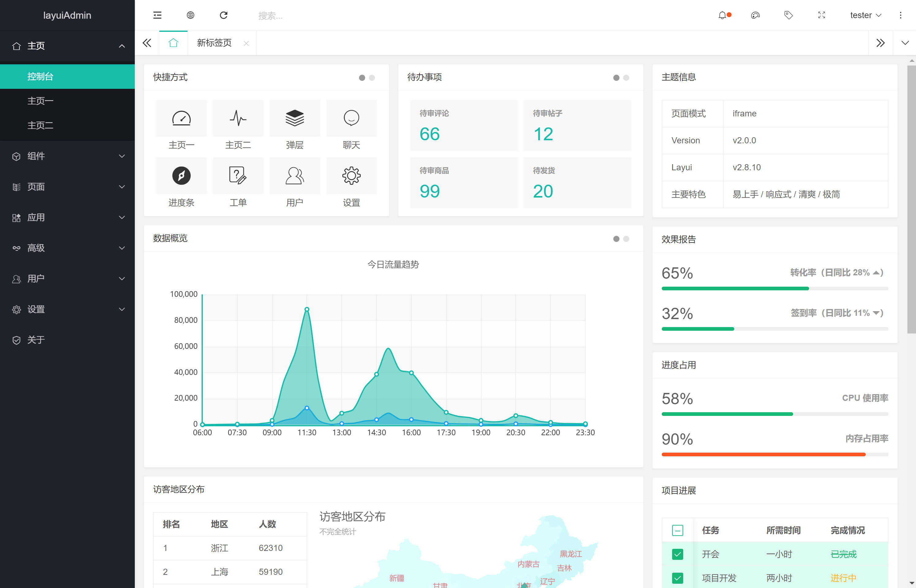916x588 pixels.
Task: Expand the 设置 sidebar menu
Action: point(67,309)
